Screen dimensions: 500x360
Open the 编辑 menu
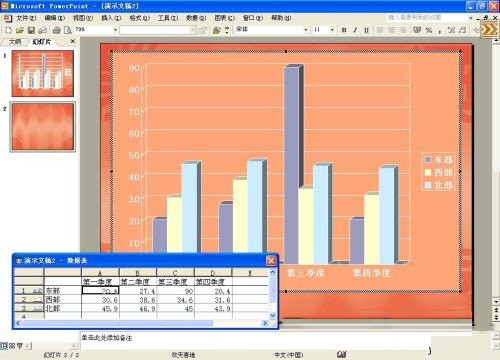(54, 18)
